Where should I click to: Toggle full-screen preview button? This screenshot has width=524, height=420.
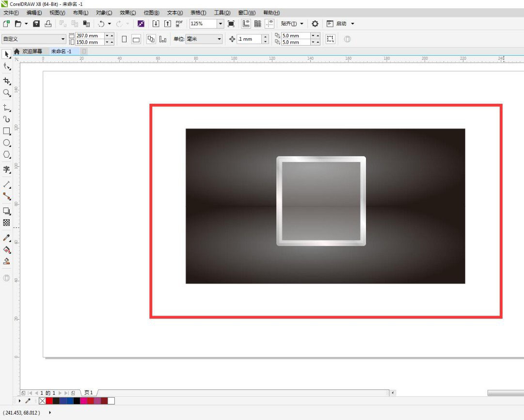point(231,23)
